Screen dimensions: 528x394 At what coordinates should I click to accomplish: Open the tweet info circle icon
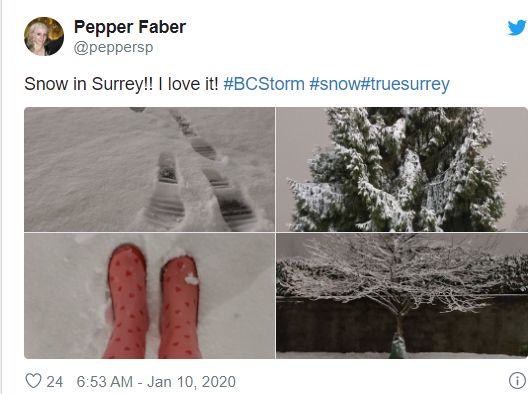[517, 381]
